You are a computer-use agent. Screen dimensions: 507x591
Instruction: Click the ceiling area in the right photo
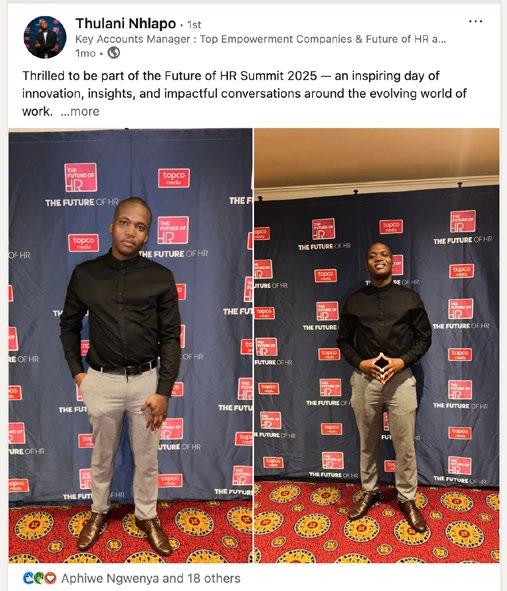[377, 156]
